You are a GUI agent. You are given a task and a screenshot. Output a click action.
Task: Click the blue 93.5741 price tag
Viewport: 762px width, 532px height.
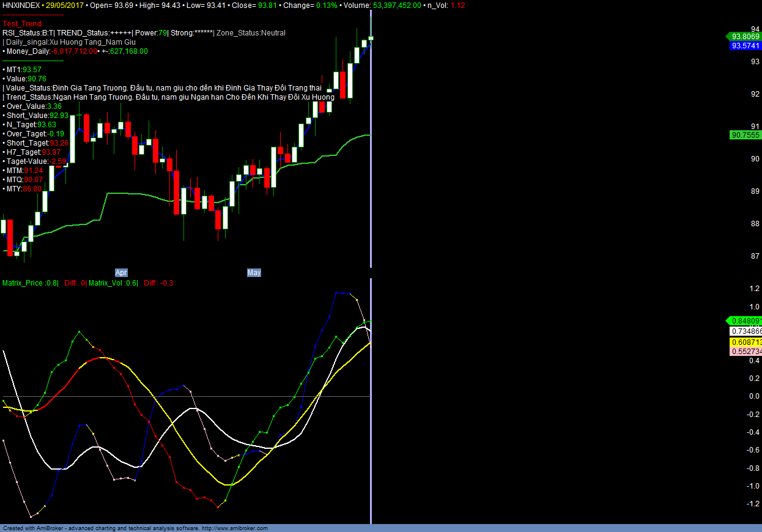[x=745, y=46]
